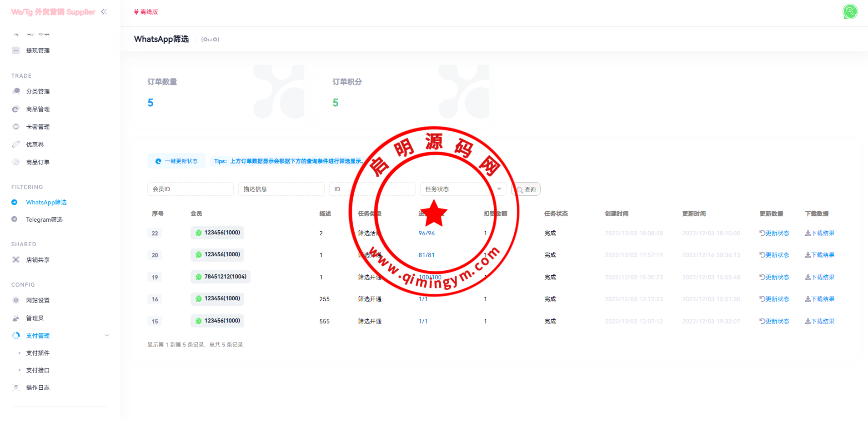Click the 店铺共享 sidebar icon
The image size is (868, 422).
tap(16, 260)
